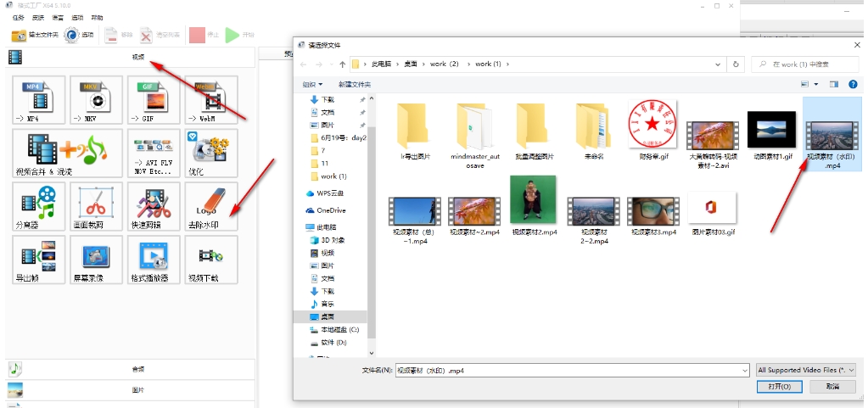Select OneDrive in the navigation pane
The image size is (868, 408).
[x=330, y=210]
